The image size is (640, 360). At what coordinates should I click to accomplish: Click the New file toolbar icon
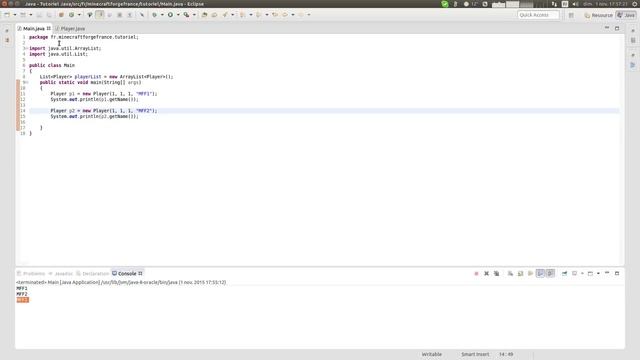point(7,15)
